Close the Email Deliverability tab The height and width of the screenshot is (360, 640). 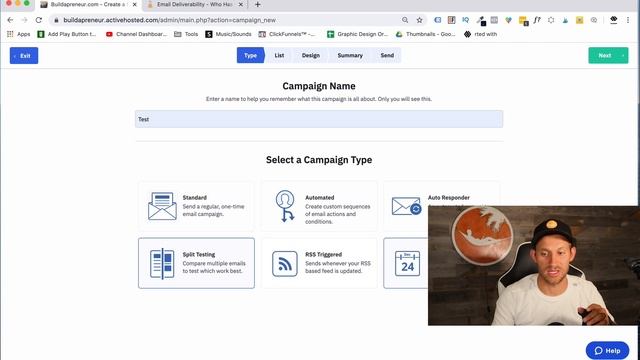pos(240,4)
